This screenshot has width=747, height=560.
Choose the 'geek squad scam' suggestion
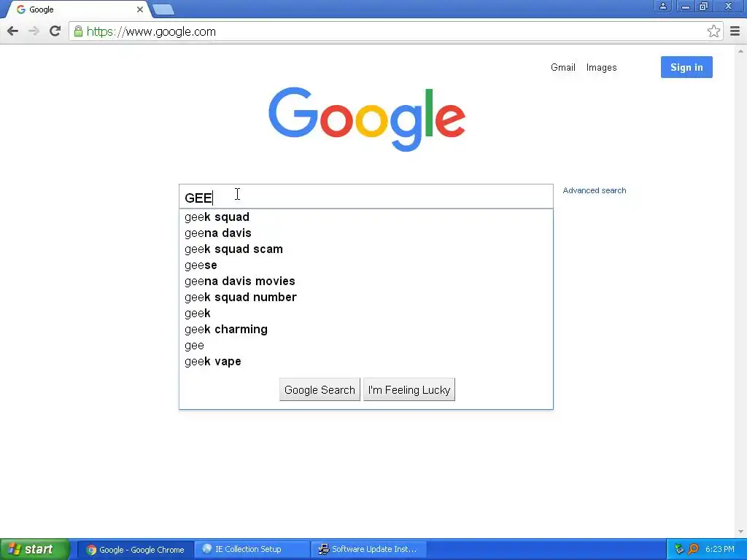click(366, 249)
